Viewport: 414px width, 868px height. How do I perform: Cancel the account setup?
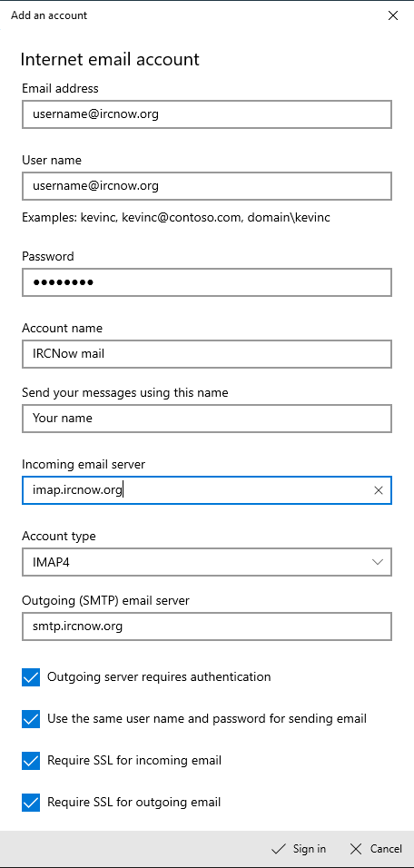(377, 849)
